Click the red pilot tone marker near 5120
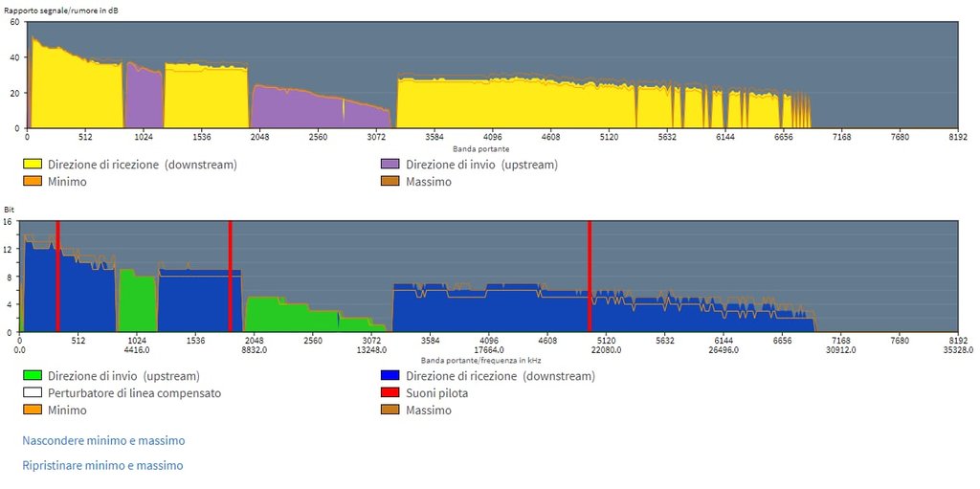Image resolution: width=980 pixels, height=489 pixels. (590, 276)
